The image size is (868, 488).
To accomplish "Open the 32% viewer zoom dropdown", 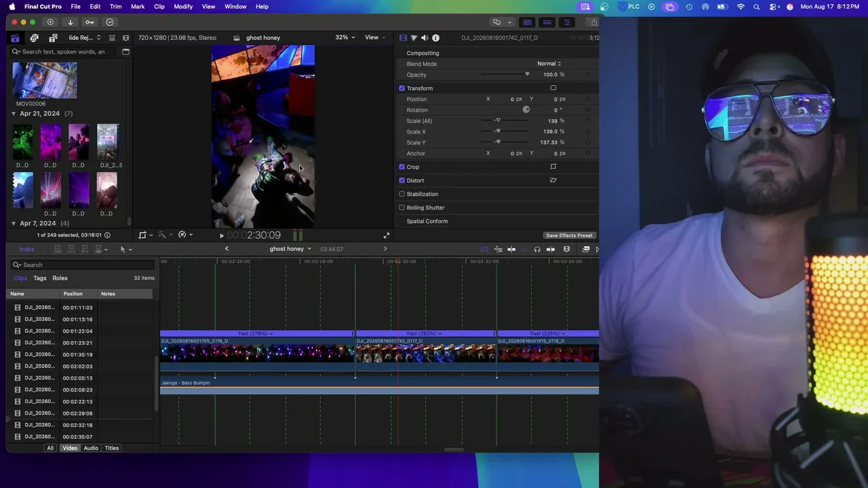I will point(345,38).
